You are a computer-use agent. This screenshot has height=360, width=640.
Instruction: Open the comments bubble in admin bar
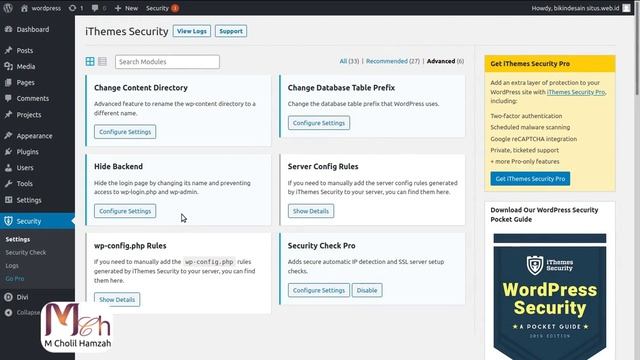(99, 8)
